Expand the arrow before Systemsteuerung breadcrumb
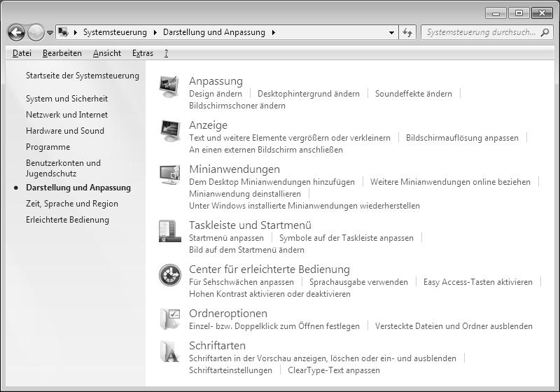Screen dimensions: 560x392 point(76,32)
